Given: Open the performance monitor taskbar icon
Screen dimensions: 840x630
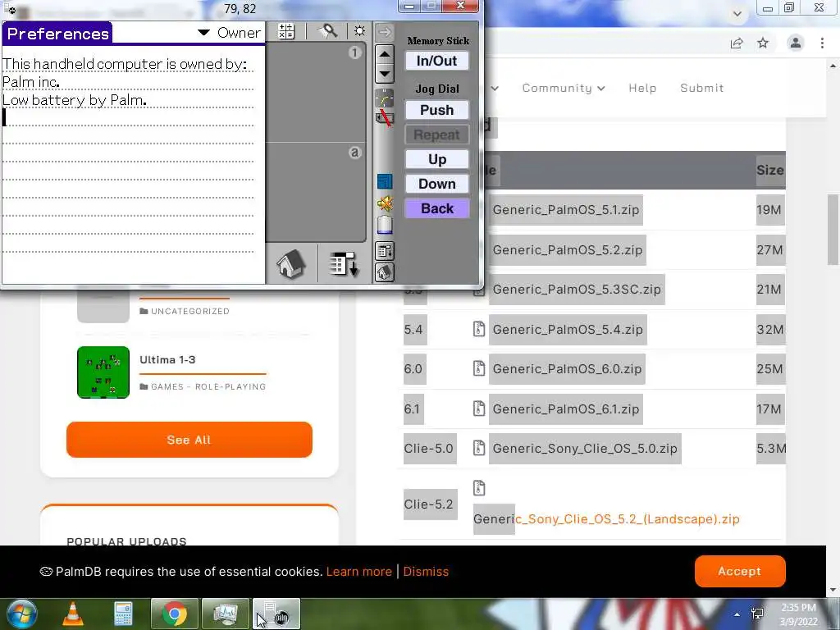Looking at the screenshot, I should click(x=225, y=614).
